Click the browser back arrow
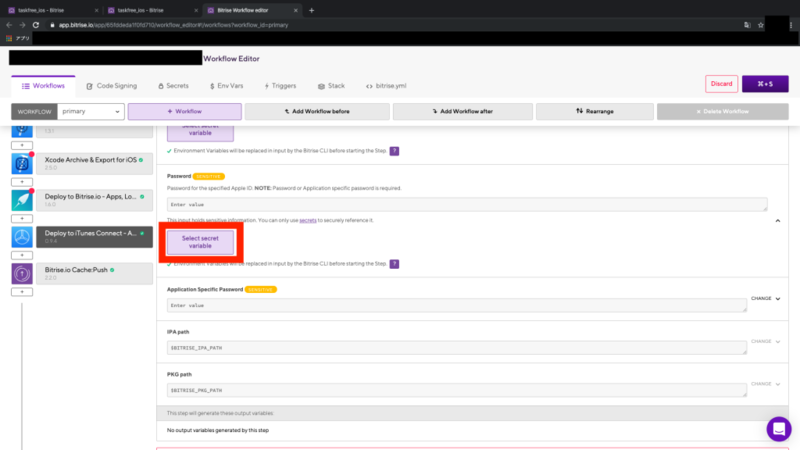This screenshot has height=450, width=800. point(9,25)
